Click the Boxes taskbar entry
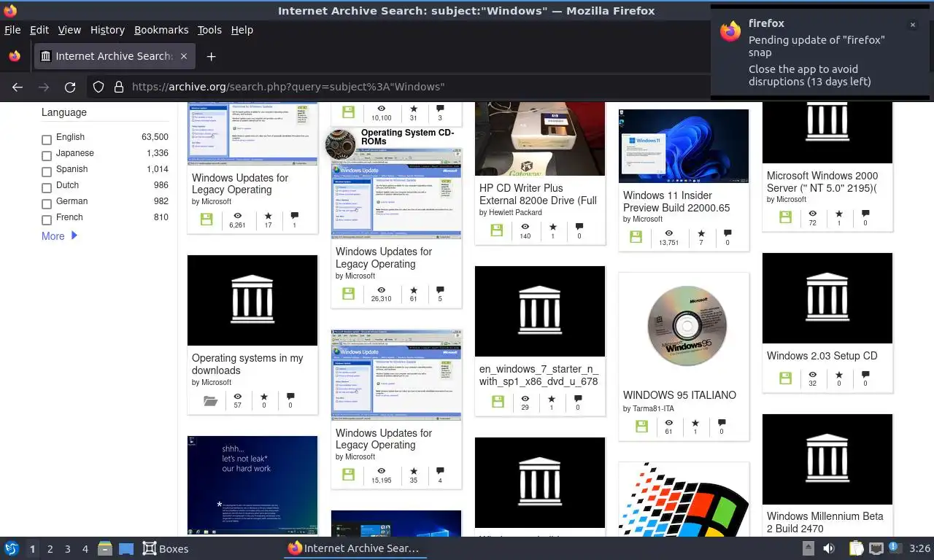This screenshot has width=934, height=560. pos(165,548)
